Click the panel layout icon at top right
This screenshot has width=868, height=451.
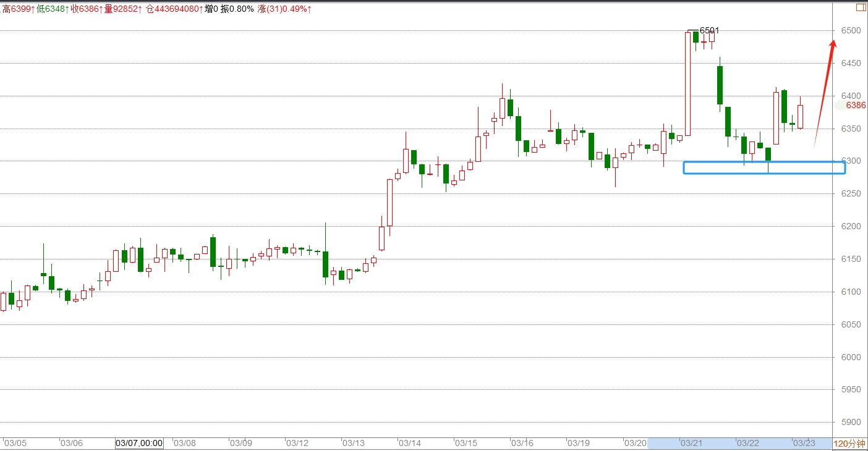point(861,7)
